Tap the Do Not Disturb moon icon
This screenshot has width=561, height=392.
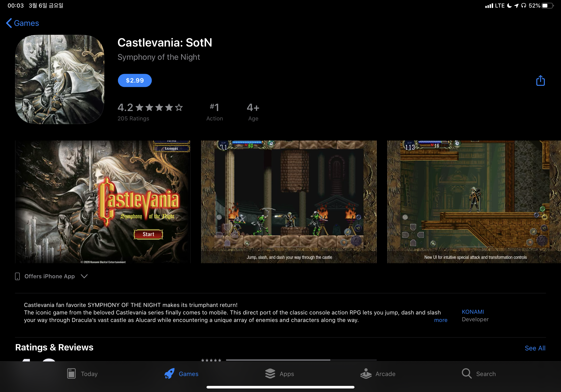[x=509, y=6]
